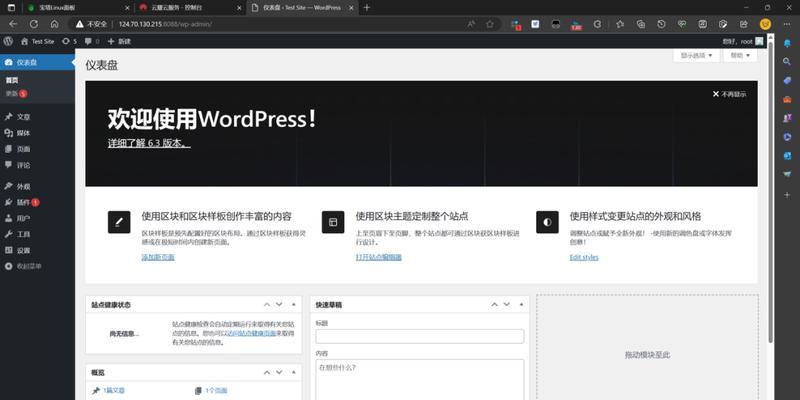
Task: Open the Edge profile avatar
Action: click(x=765, y=24)
